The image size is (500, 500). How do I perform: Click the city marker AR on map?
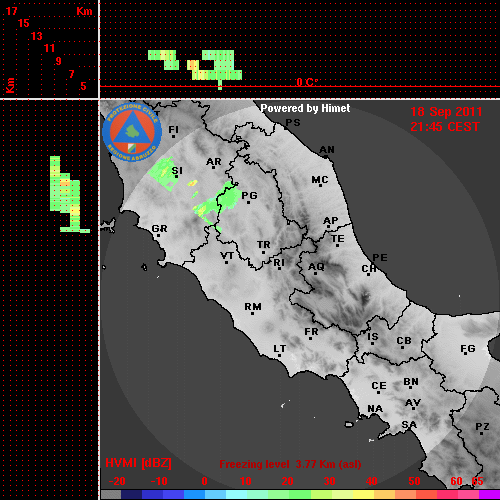(214, 162)
